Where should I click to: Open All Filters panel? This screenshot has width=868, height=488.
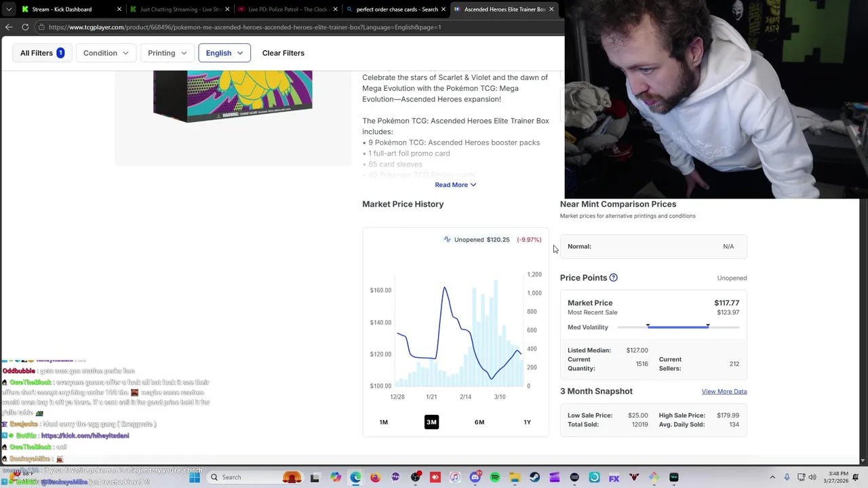[x=42, y=53]
